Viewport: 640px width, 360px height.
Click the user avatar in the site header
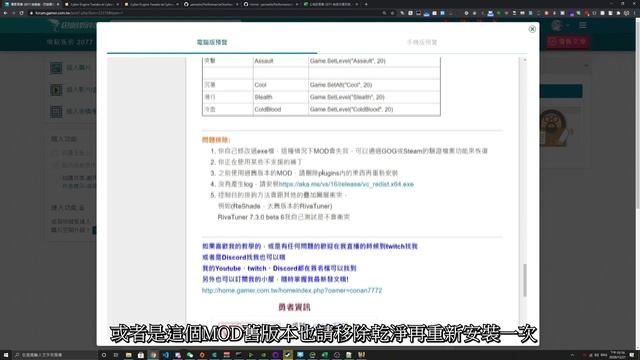coord(557,25)
